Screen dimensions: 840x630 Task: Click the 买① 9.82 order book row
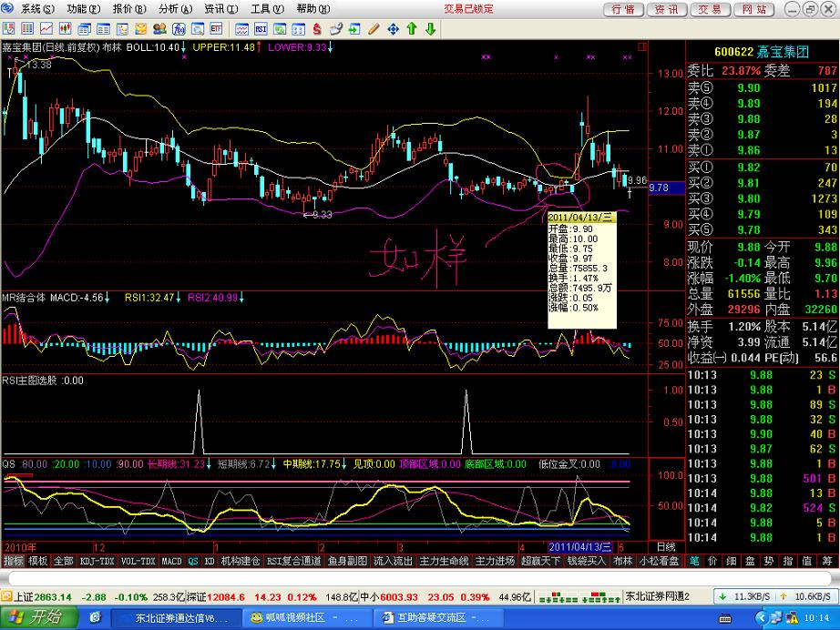click(x=763, y=168)
